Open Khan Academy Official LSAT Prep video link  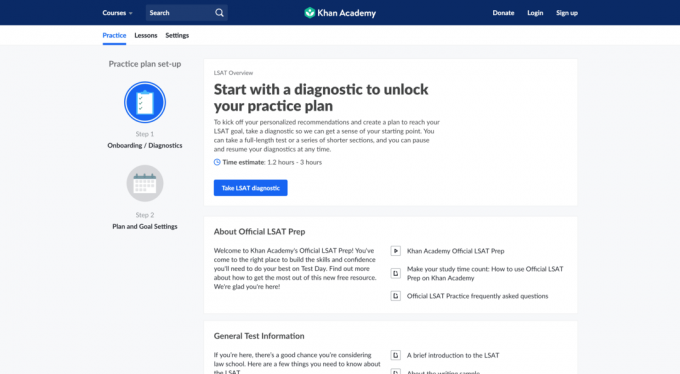tap(455, 251)
